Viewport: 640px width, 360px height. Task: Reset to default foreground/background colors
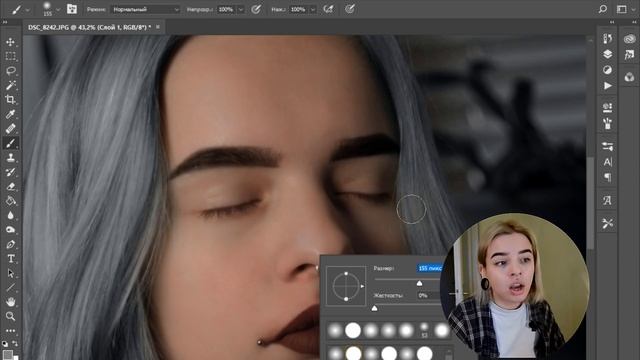coord(5,344)
